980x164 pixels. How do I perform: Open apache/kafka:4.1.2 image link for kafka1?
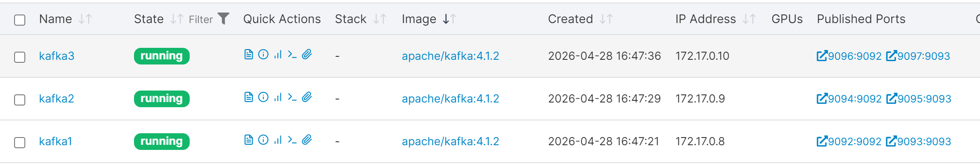tap(450, 141)
